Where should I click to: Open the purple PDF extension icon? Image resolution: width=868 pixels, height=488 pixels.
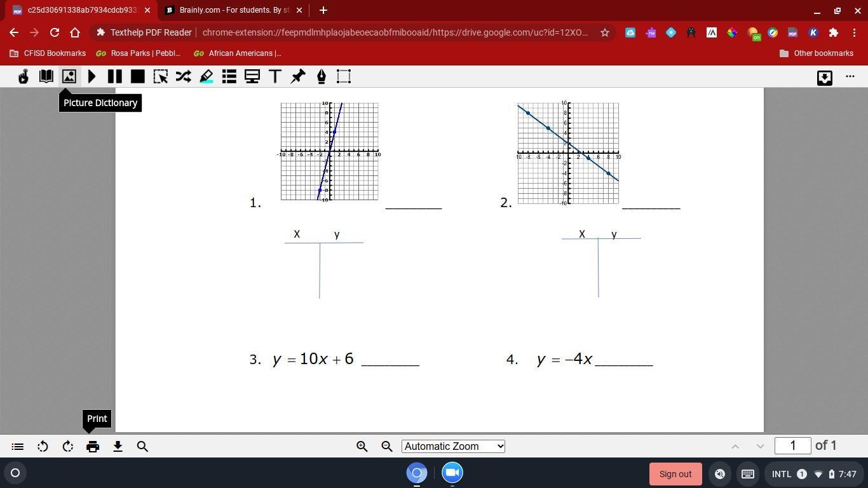(x=792, y=32)
